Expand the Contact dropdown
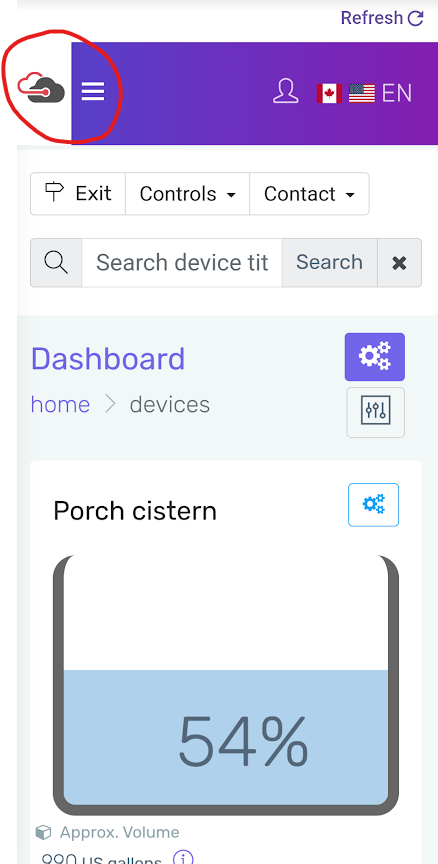This screenshot has height=864, width=438. tap(309, 194)
